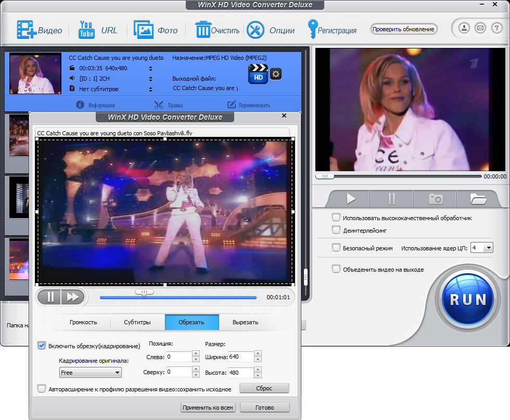Enable the high quality engine checkbox
This screenshot has height=420, width=510.
coord(336,218)
